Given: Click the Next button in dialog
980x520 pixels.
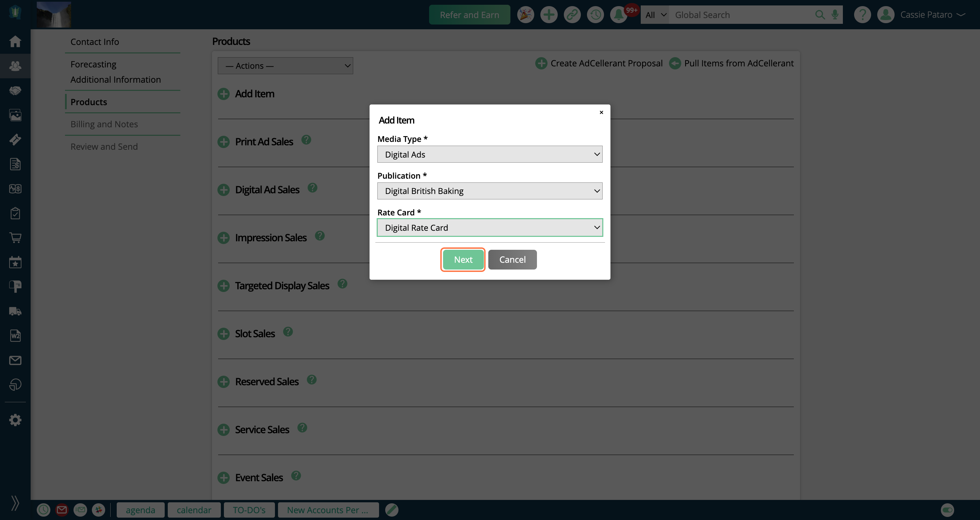Looking at the screenshot, I should (463, 259).
